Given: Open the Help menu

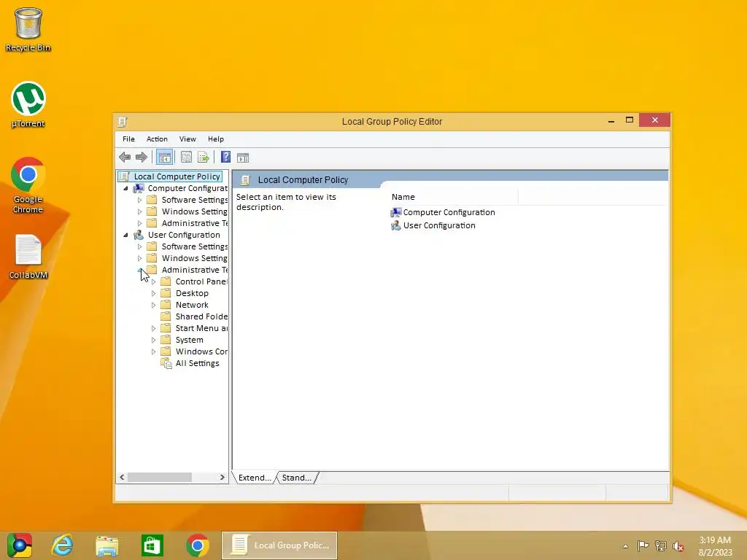Looking at the screenshot, I should tap(216, 139).
